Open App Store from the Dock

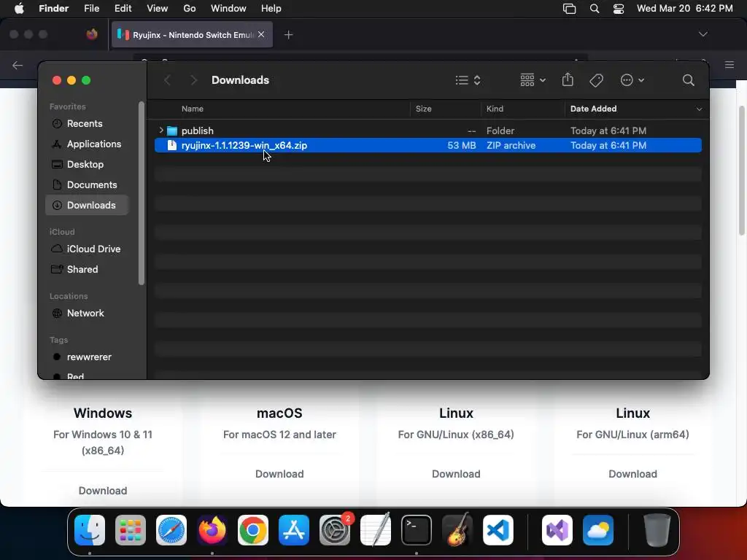click(294, 530)
